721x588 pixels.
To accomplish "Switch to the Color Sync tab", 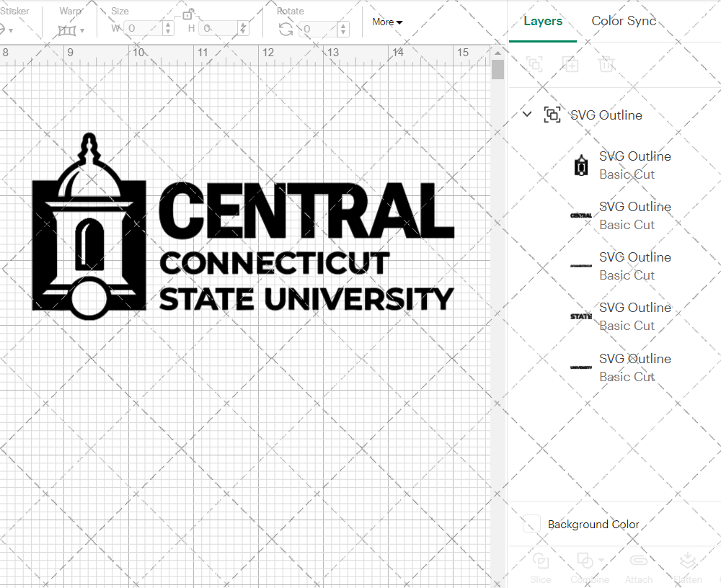I will tap(624, 21).
